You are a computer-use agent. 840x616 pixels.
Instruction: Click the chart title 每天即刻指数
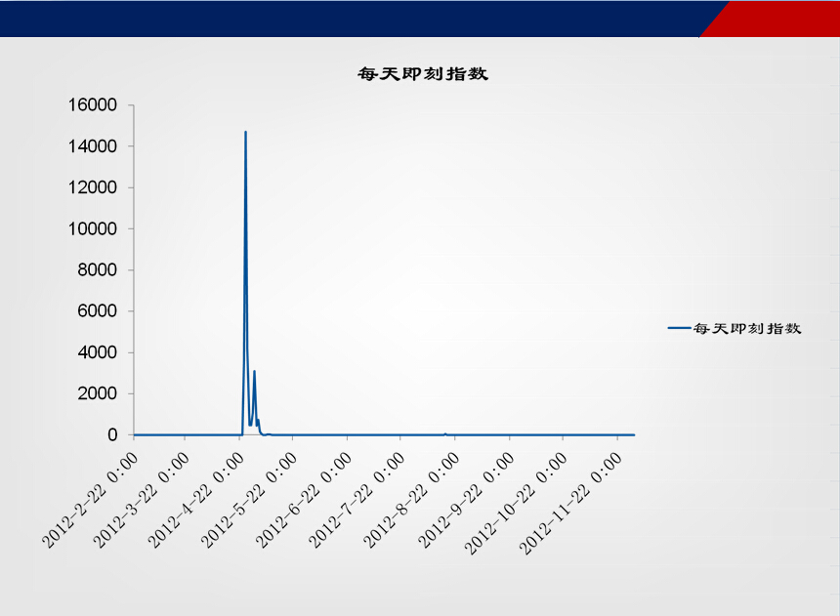coord(423,75)
